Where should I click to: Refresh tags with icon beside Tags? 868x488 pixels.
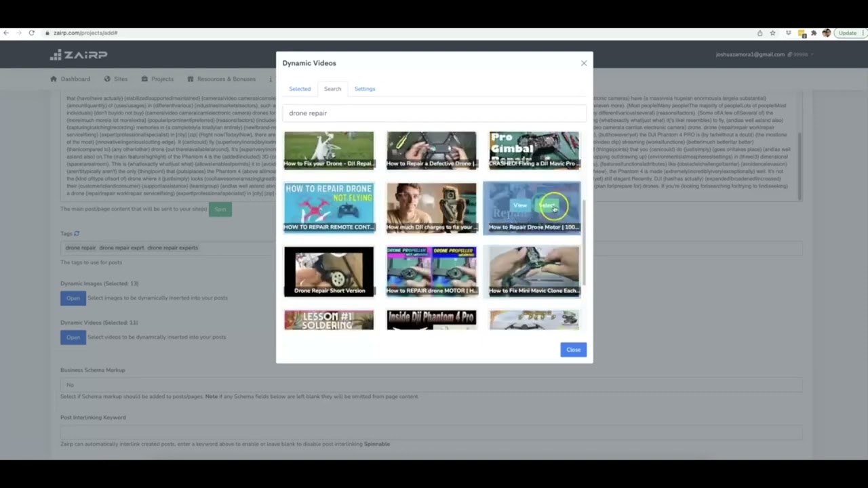coord(77,233)
